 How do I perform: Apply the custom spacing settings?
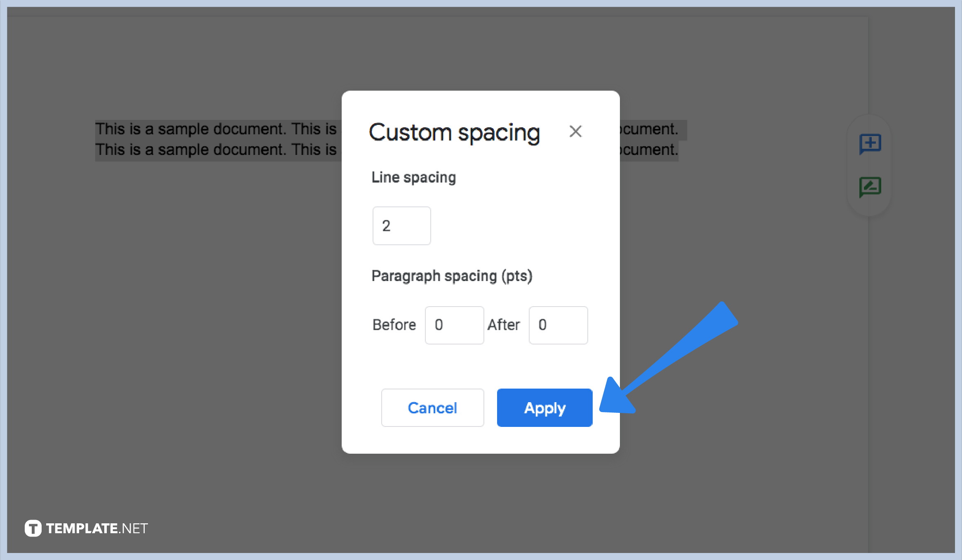(544, 408)
